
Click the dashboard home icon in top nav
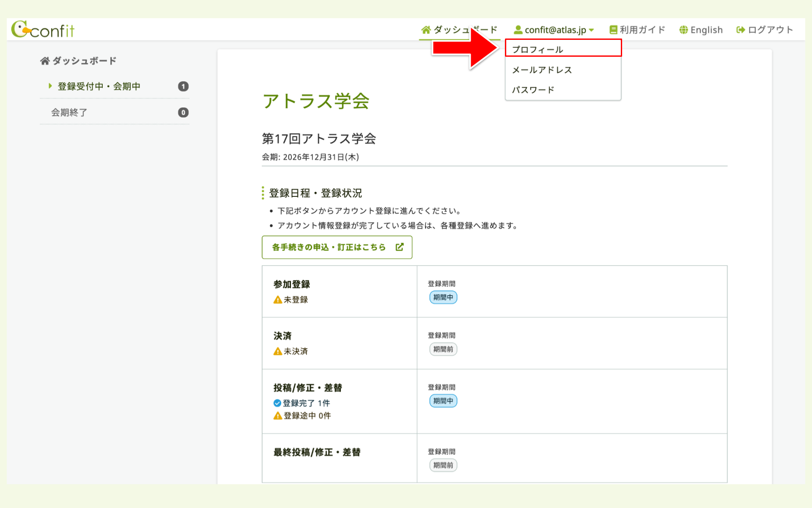pos(426,30)
